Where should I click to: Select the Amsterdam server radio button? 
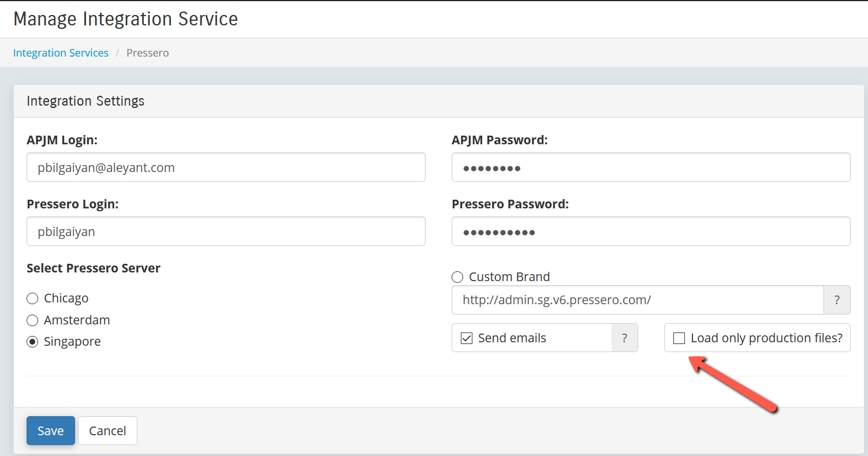32,320
